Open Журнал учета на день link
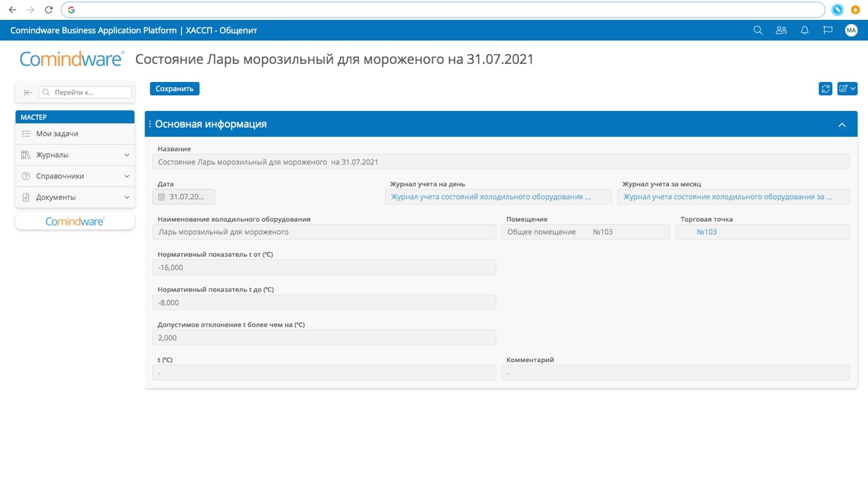Image resolution: width=868 pixels, height=479 pixels. [x=491, y=197]
